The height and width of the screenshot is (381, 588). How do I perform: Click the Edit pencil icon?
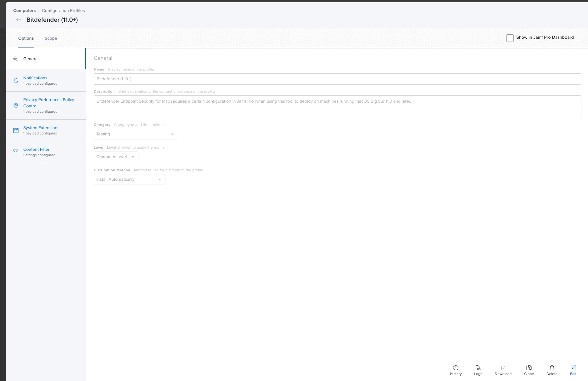point(573,368)
